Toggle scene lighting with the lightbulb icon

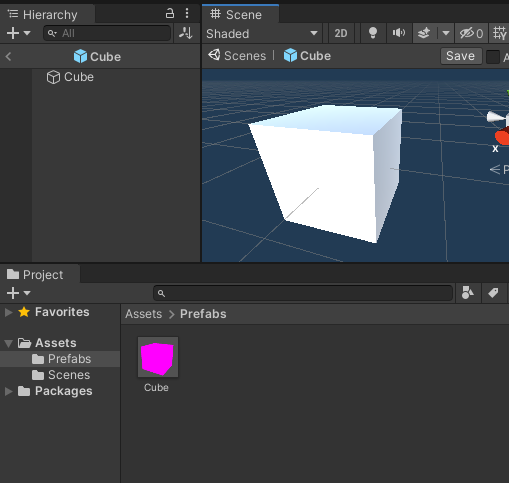tap(373, 33)
